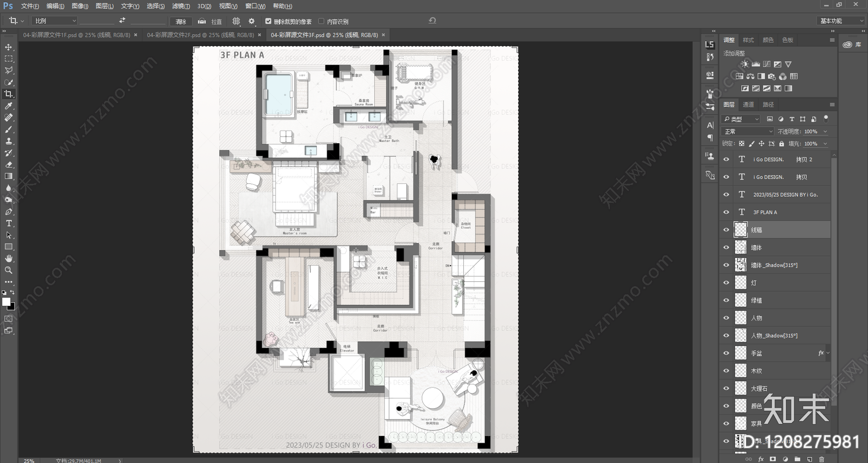Select the Zoom tool

point(9,270)
